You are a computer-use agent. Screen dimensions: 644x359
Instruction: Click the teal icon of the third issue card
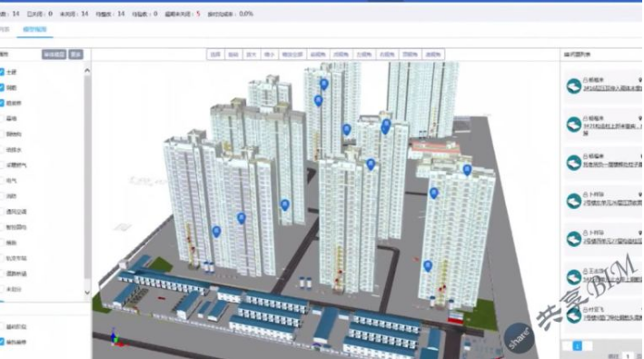click(x=574, y=163)
